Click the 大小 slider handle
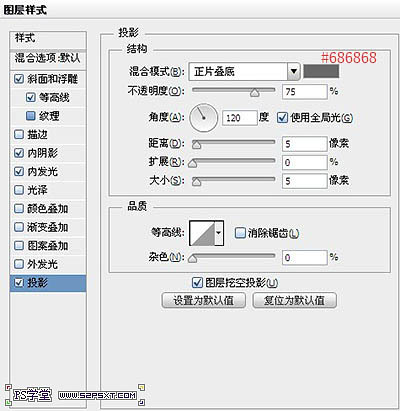Screen dimensions: 400x411 click(x=197, y=182)
